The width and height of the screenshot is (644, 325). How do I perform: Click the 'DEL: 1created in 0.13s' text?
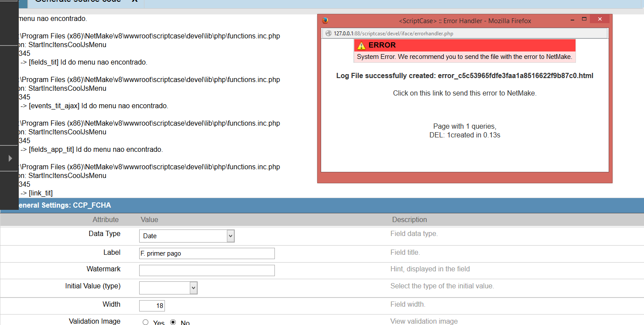(x=465, y=135)
